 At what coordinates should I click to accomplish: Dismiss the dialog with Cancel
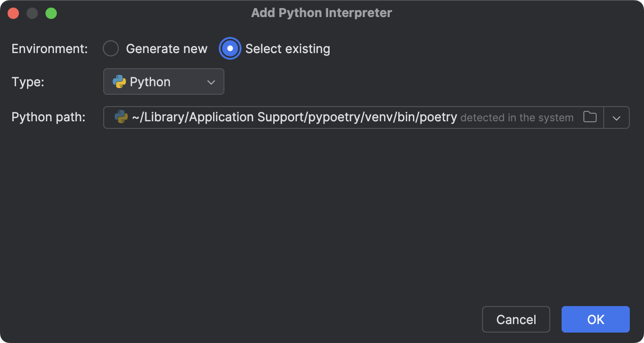tap(516, 319)
